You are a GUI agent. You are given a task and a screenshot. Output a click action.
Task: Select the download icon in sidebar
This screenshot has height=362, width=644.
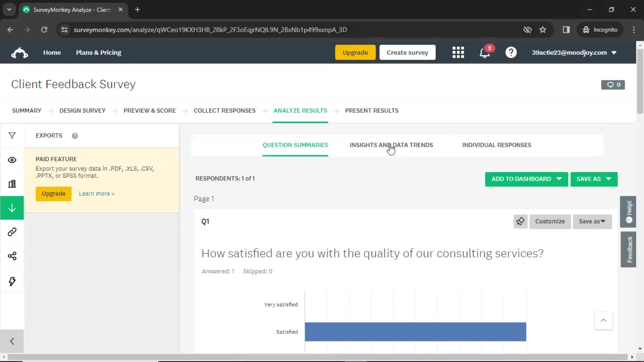[12, 208]
